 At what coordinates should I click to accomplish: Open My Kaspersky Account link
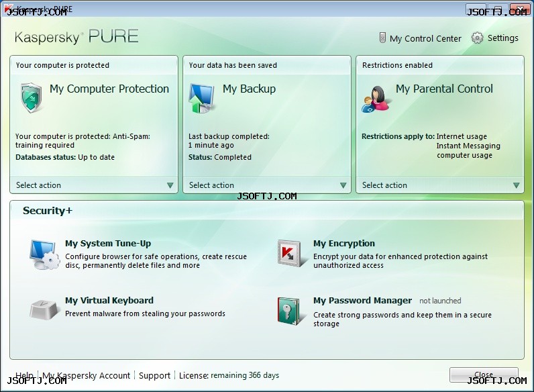[86, 375]
